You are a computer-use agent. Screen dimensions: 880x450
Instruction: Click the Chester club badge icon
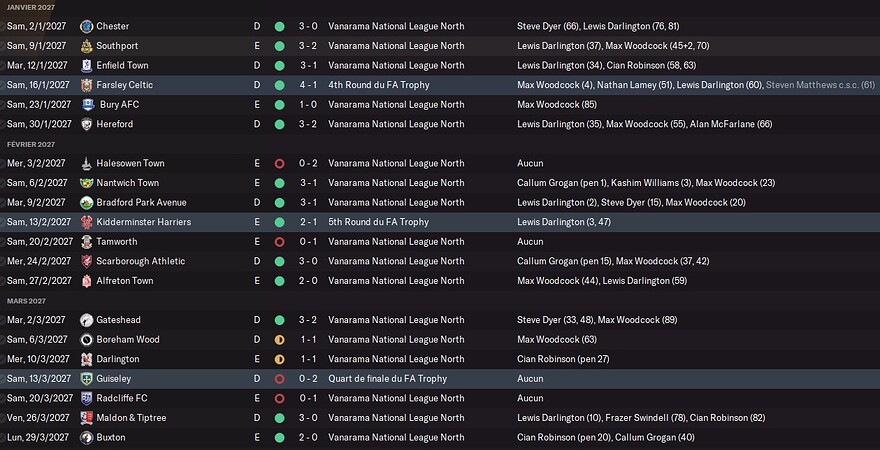pyautogui.click(x=86, y=26)
